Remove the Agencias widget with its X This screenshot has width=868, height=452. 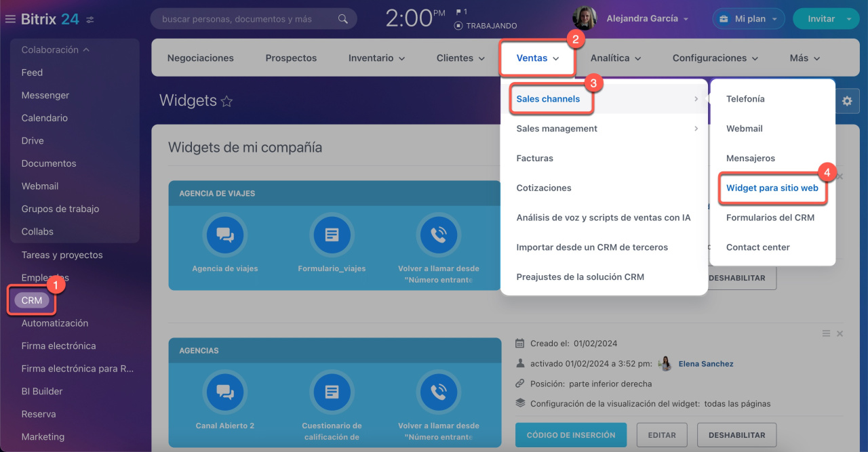coord(840,333)
